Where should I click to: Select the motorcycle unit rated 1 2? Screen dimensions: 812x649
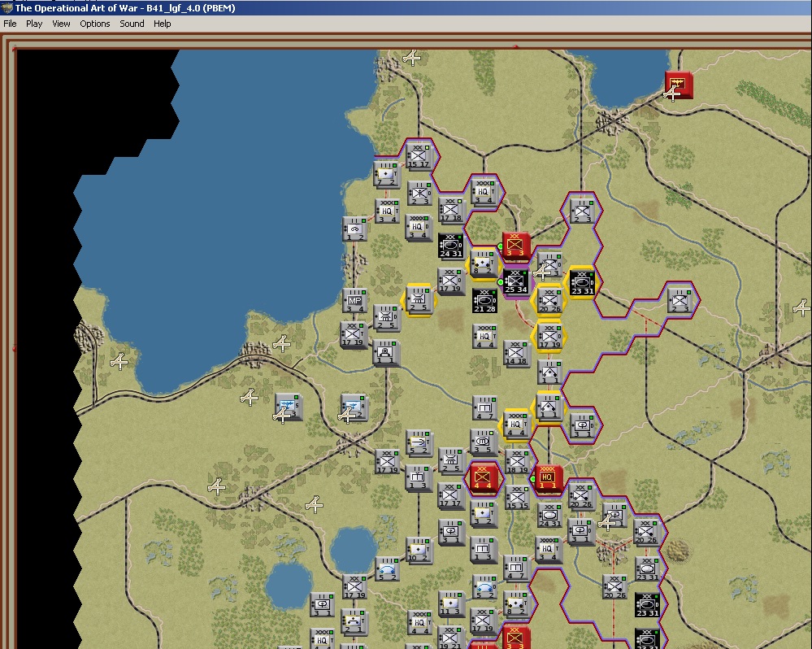pos(355,229)
